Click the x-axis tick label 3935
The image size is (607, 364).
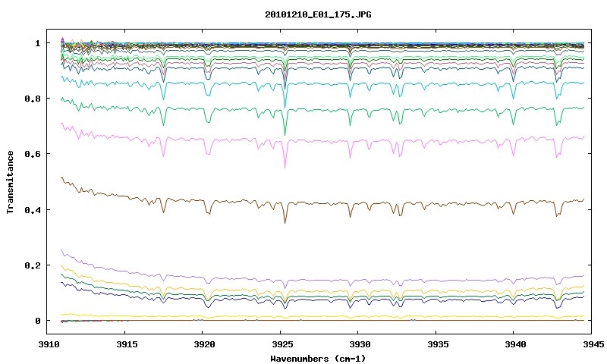439,344
